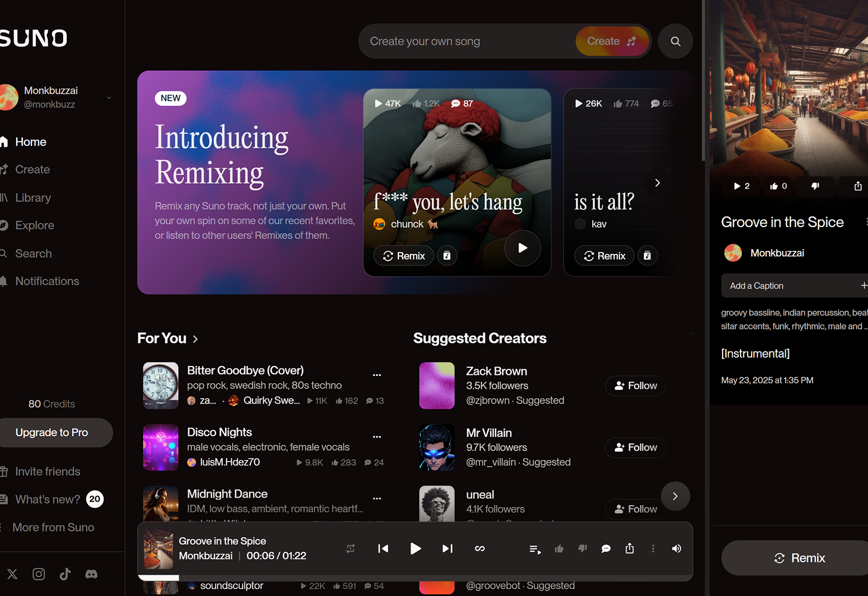Follow Zack Brown
The image size is (868, 596).
(x=636, y=386)
